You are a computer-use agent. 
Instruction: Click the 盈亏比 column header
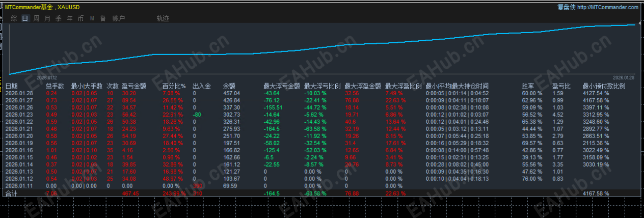pos(561,86)
